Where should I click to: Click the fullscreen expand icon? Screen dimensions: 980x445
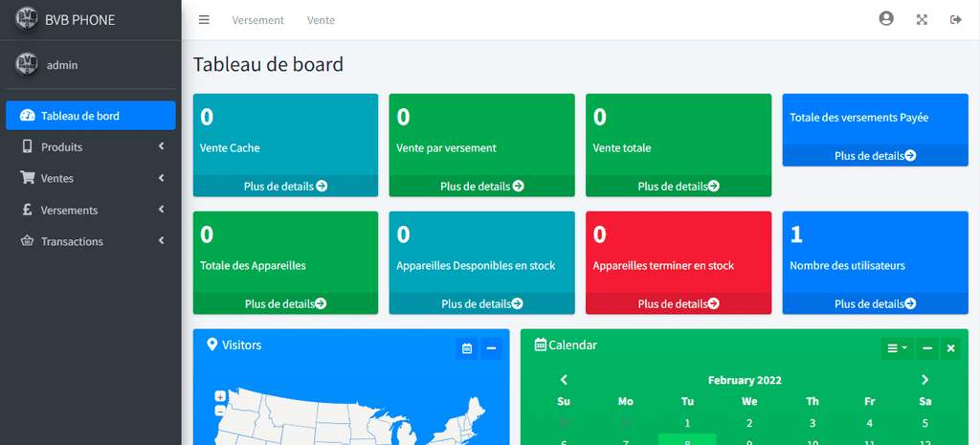click(922, 19)
